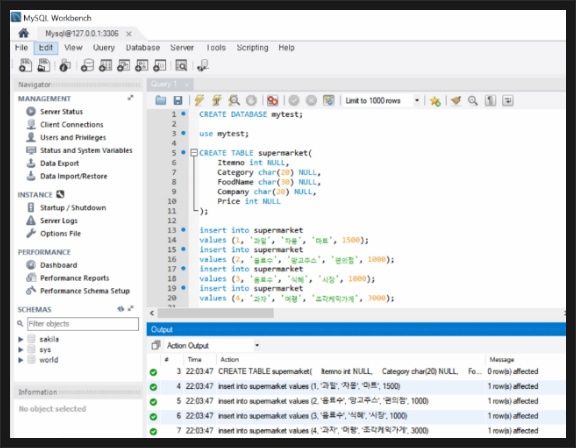
Task: Open Performance Schema Setup
Action: pos(84,291)
